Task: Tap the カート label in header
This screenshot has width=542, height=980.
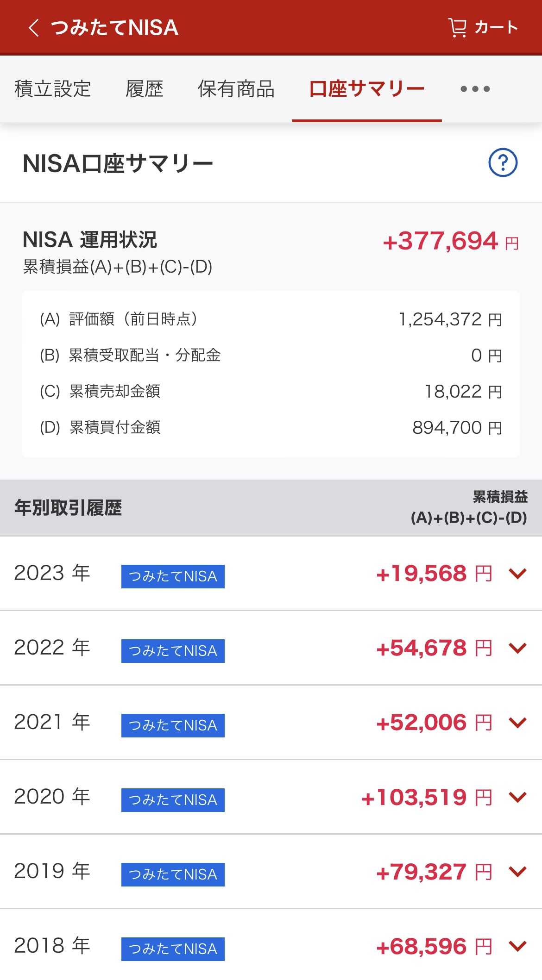Action: [496, 28]
